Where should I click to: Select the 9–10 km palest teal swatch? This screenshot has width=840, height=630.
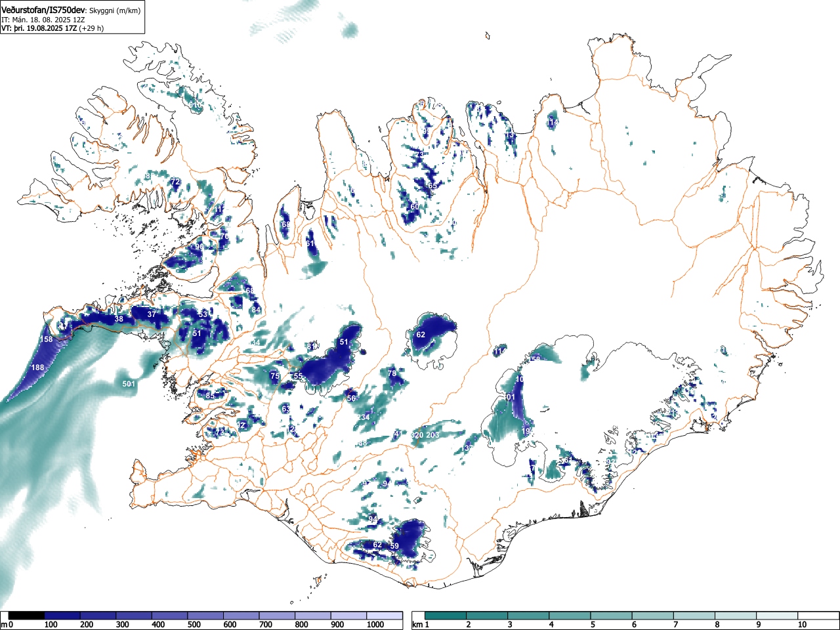[x=778, y=616]
